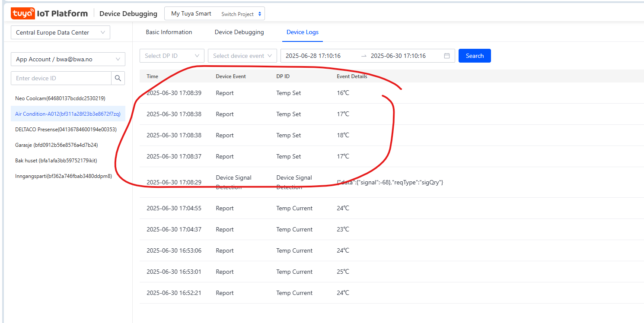Click the 2025-06-30 17:04:55 timestamp
The image size is (644, 323).
[x=174, y=208]
